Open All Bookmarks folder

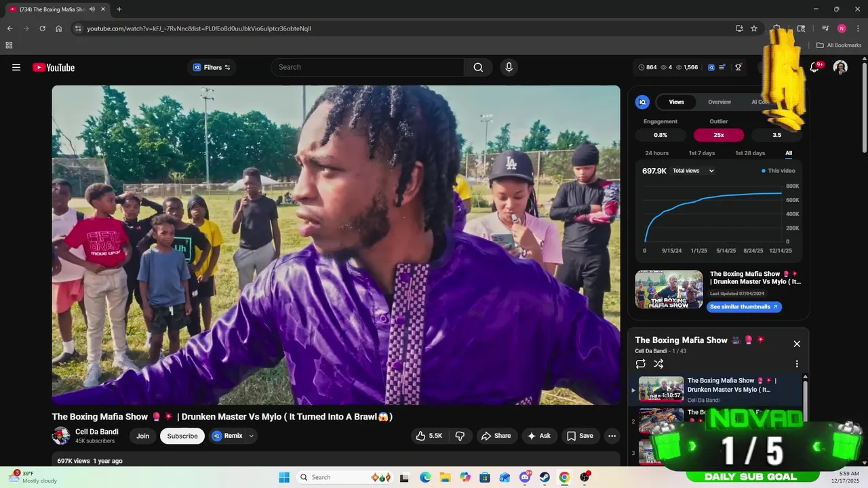coord(838,45)
